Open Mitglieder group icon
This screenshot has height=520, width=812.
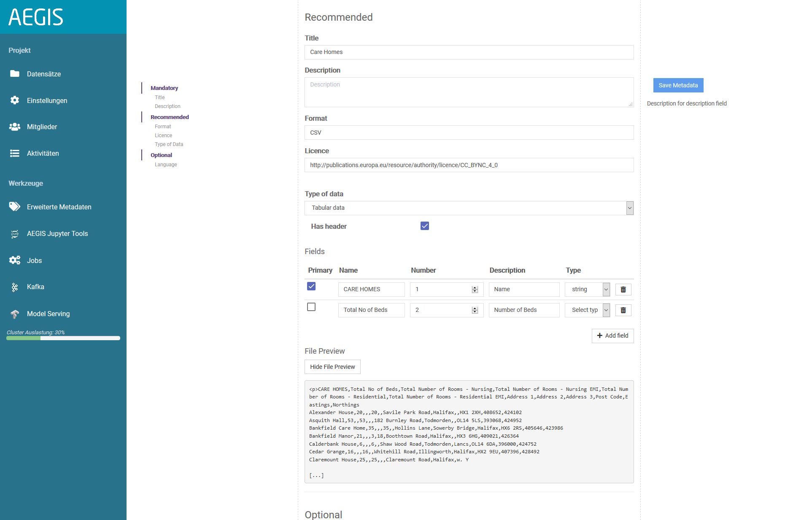pyautogui.click(x=15, y=127)
